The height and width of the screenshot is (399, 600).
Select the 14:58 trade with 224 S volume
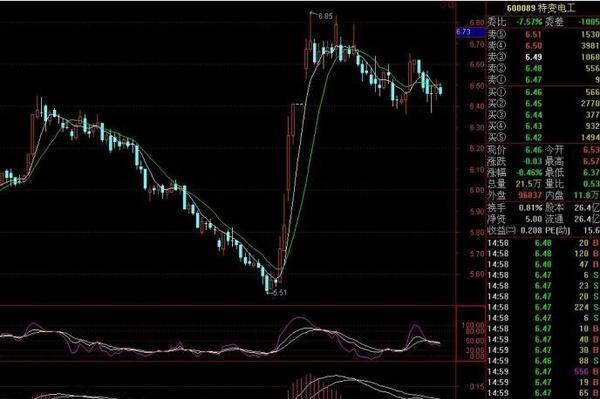click(543, 307)
